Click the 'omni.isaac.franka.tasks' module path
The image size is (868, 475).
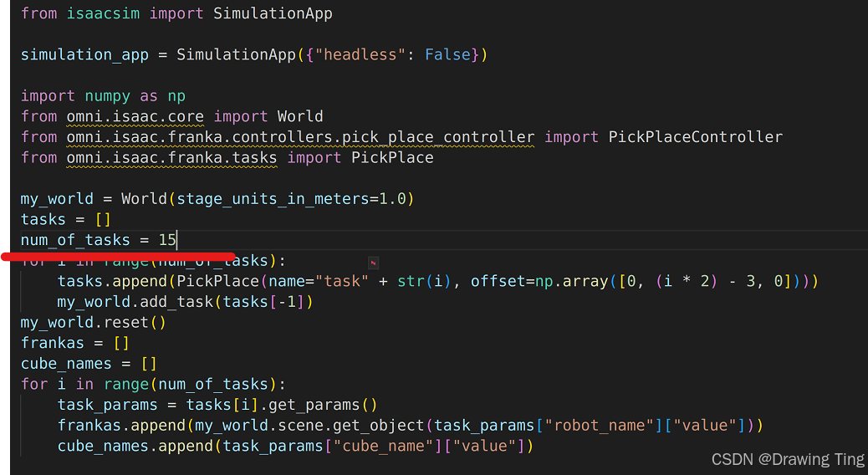tap(171, 158)
